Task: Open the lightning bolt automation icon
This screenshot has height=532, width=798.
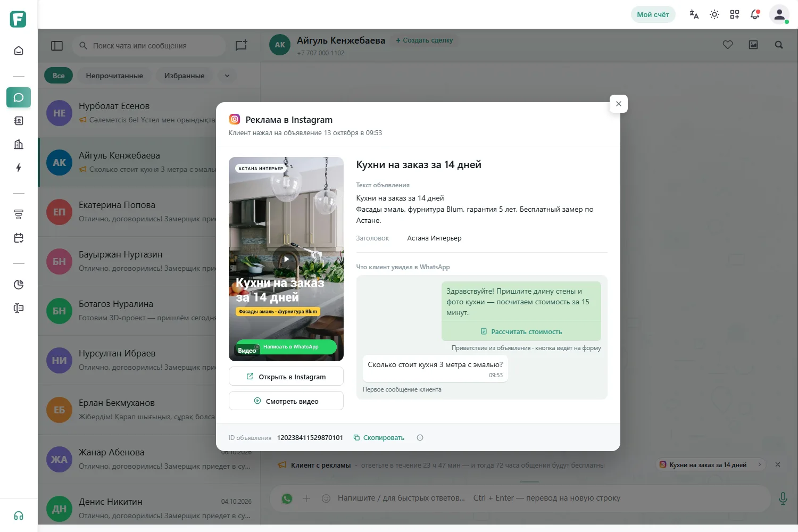Action: point(19,168)
